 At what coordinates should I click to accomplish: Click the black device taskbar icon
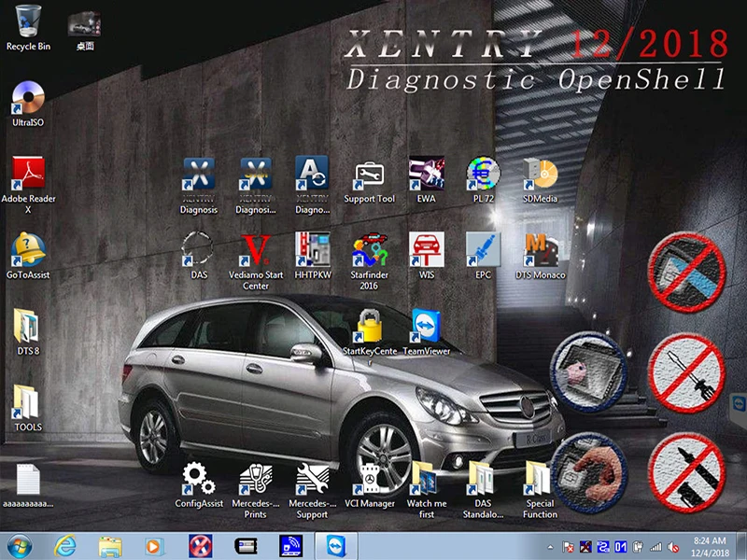point(246,546)
